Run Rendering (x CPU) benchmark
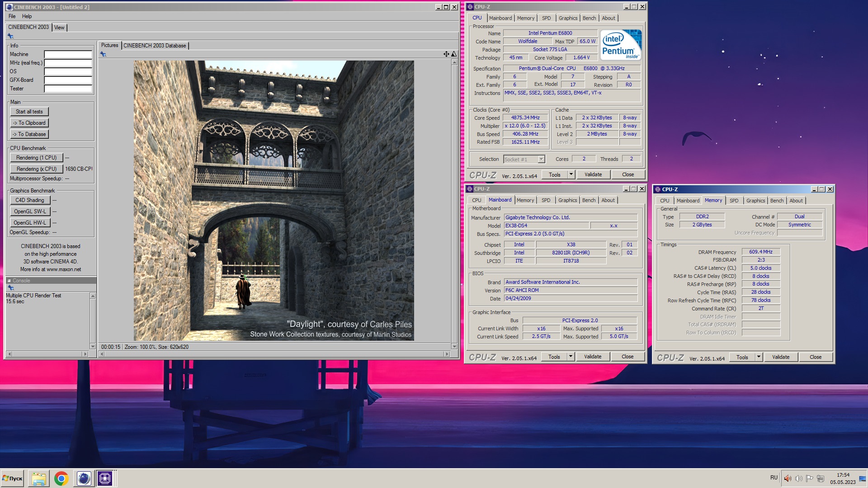Screen dimensions: 868x488 click(x=37, y=169)
